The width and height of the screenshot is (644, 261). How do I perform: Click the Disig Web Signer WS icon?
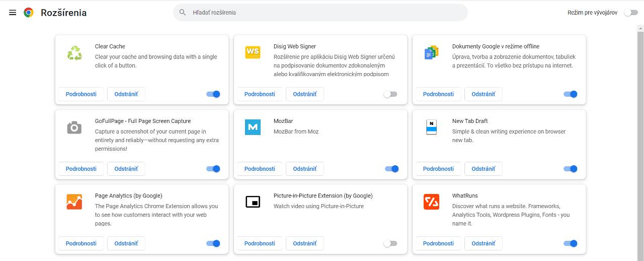pyautogui.click(x=253, y=52)
